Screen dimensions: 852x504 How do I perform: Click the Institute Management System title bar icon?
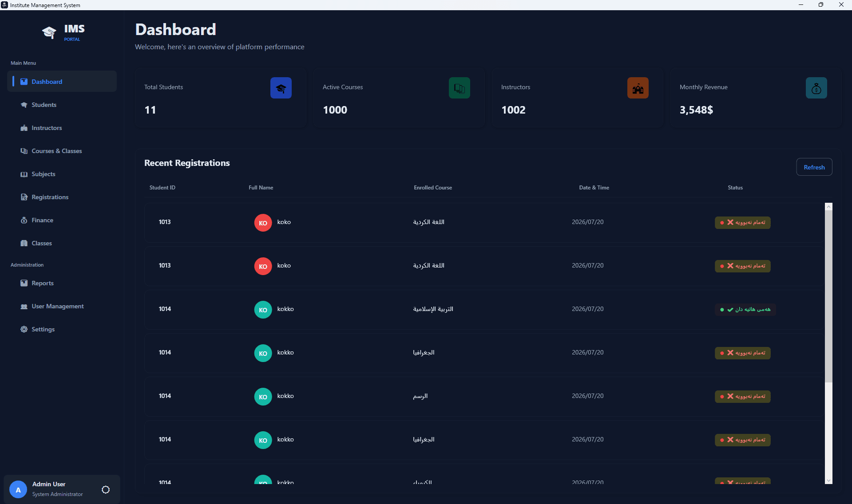[4, 5]
